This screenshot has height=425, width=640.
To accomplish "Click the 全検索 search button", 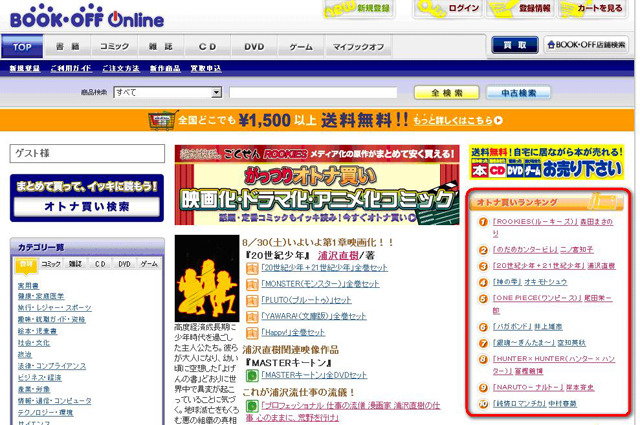I will click(447, 93).
